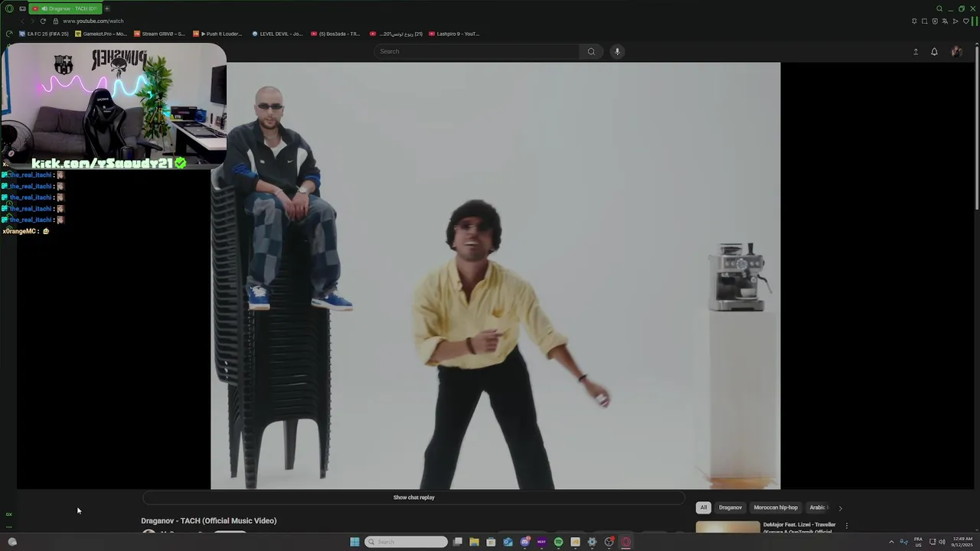Open the YouTube account avatar menu
This screenshot has height=551, width=980.
pos(956,51)
